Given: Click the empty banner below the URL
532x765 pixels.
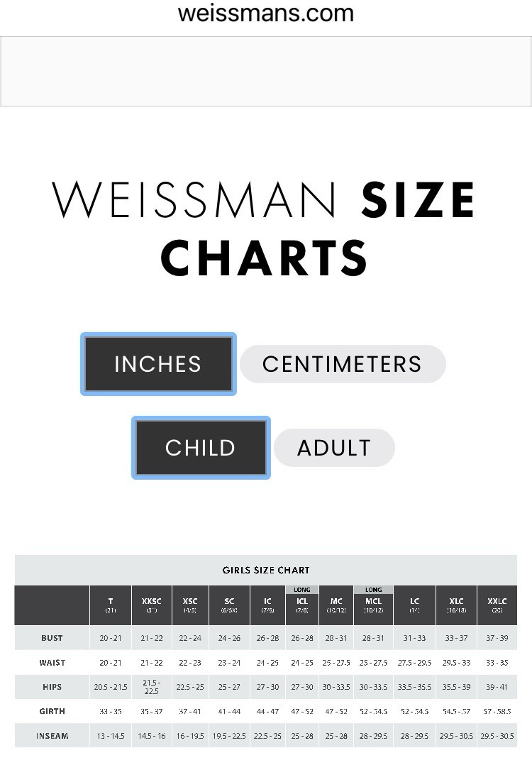Looking at the screenshot, I should click(x=265, y=71).
